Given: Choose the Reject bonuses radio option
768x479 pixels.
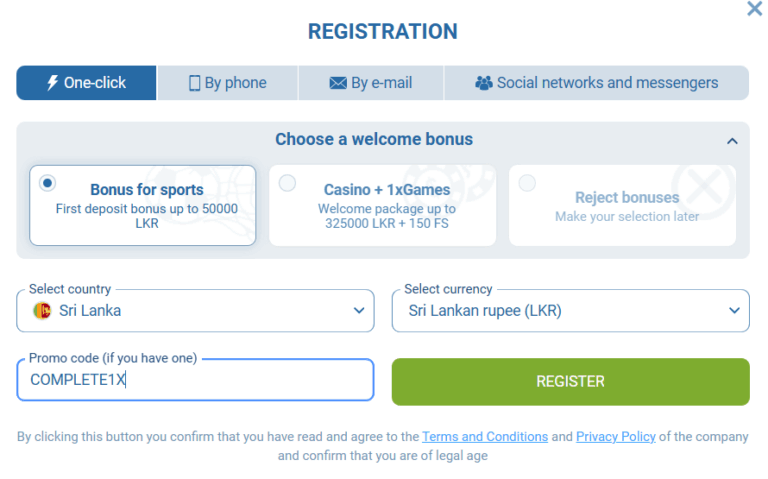Looking at the screenshot, I should coord(527,183).
